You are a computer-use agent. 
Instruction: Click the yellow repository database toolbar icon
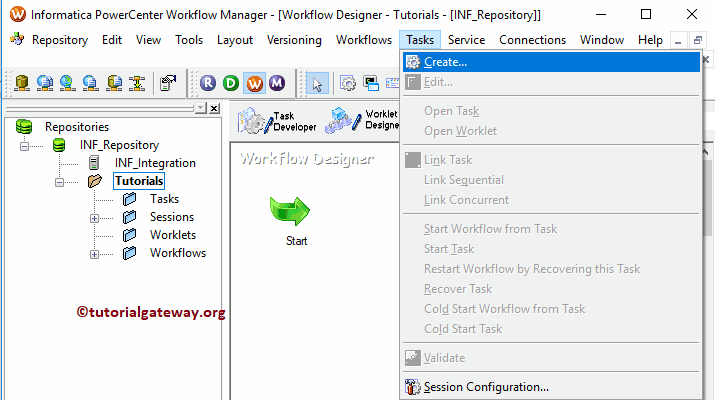point(21,83)
